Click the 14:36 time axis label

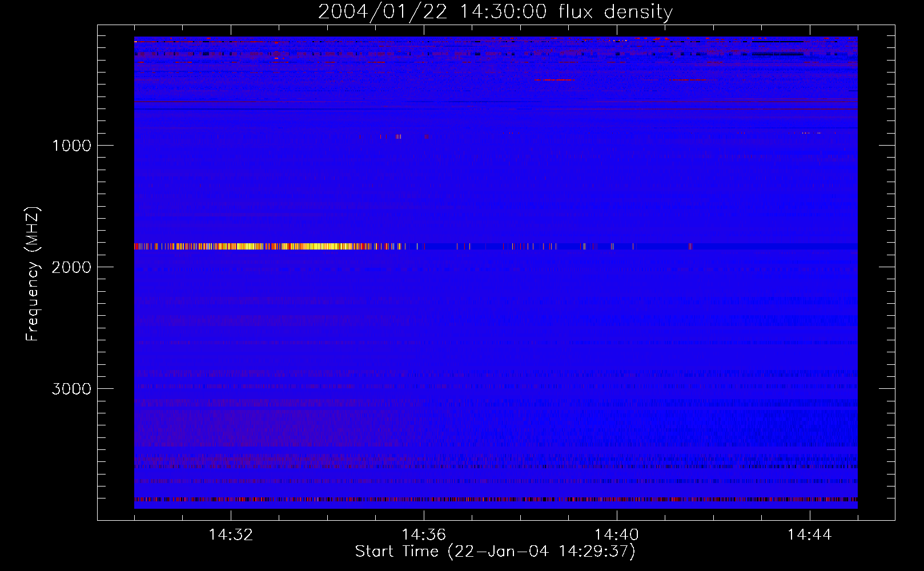424,534
